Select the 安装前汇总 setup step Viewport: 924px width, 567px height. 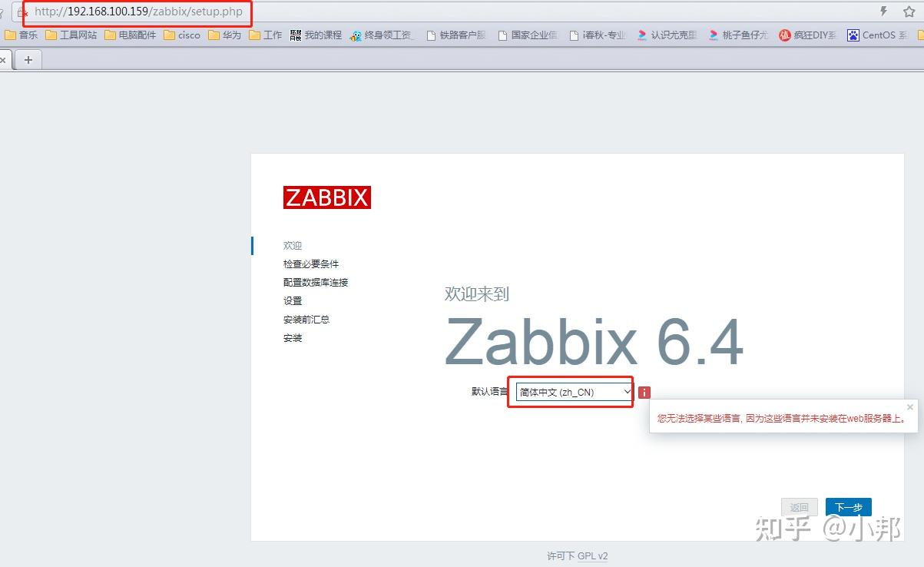(306, 320)
